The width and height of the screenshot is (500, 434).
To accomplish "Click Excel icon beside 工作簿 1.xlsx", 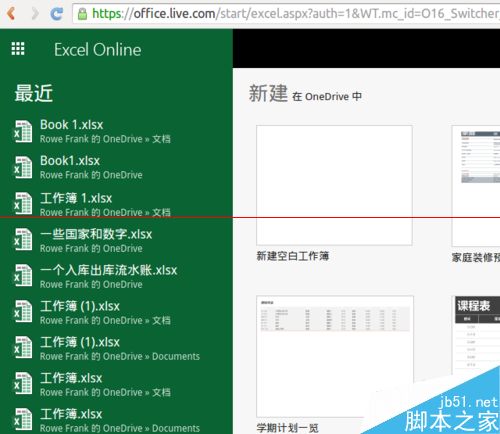I will (23, 203).
